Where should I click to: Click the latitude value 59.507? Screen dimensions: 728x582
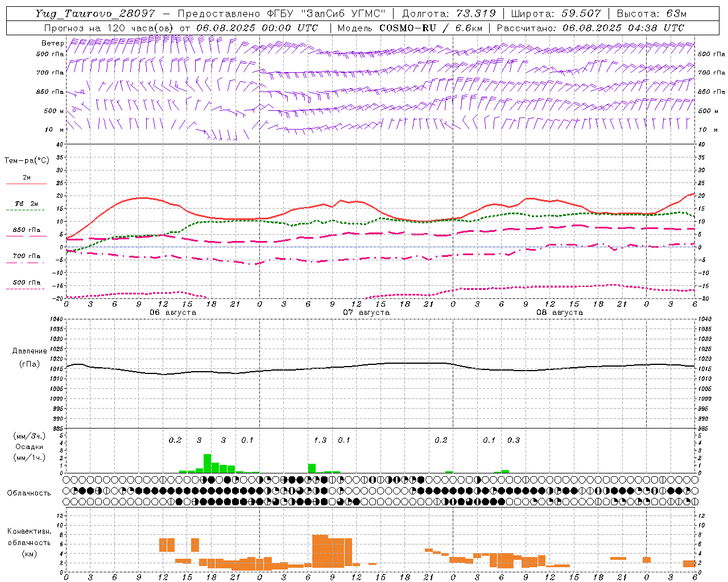[x=582, y=14]
